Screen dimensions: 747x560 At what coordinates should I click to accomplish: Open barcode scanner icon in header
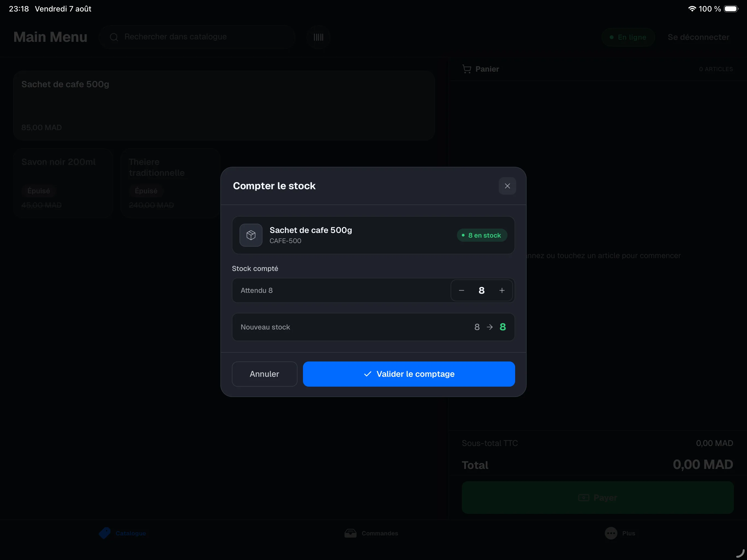coord(319,37)
